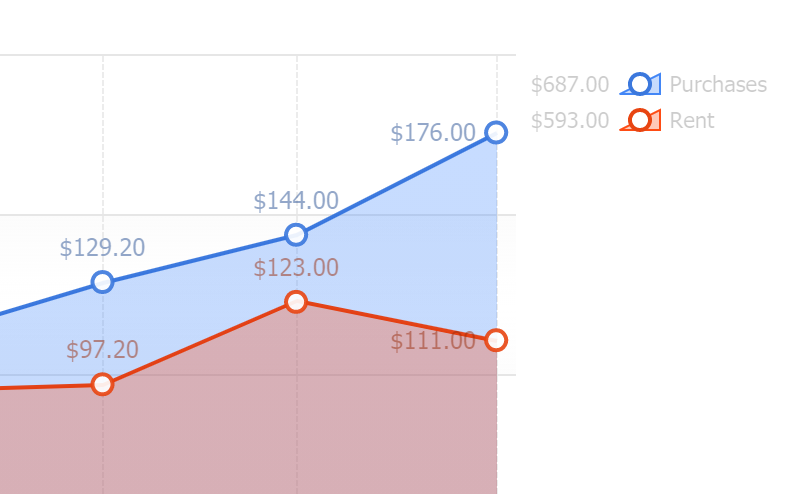Click the orange Rent legend marker icon
This screenshot has width=800, height=494.
point(640,121)
